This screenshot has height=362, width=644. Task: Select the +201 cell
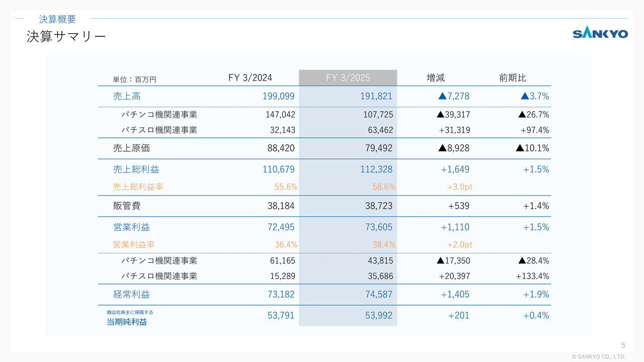pos(459,315)
